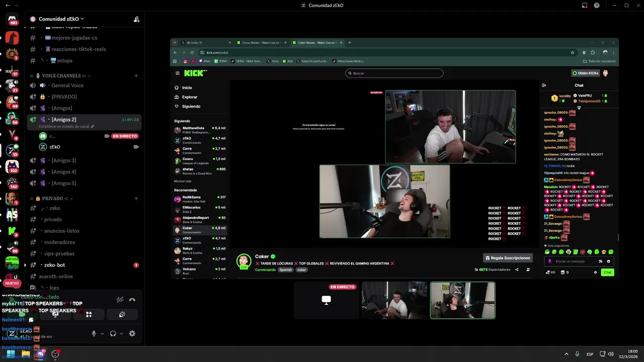Image resolution: width=644 pixels, height=362 pixels.
Task: Open the Discord inbox icon in title bar
Action: (585, 6)
